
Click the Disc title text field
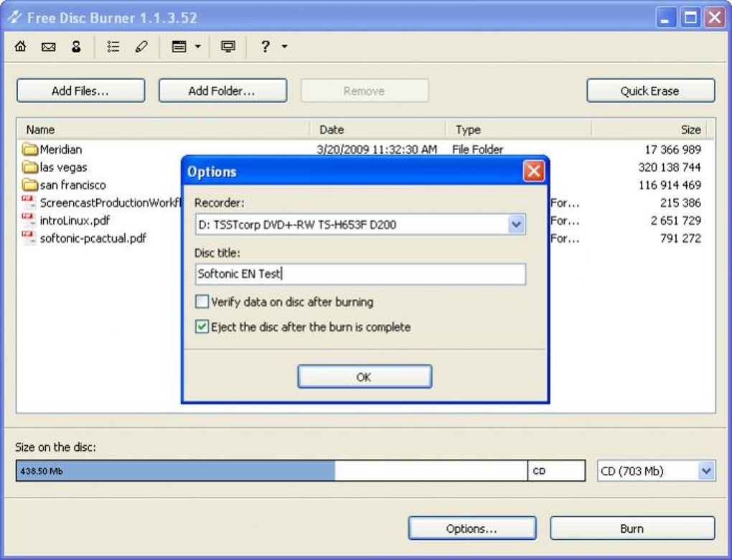click(360, 274)
